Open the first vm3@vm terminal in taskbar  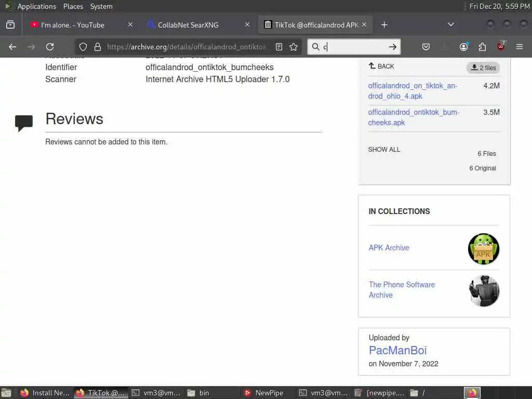coord(156,393)
